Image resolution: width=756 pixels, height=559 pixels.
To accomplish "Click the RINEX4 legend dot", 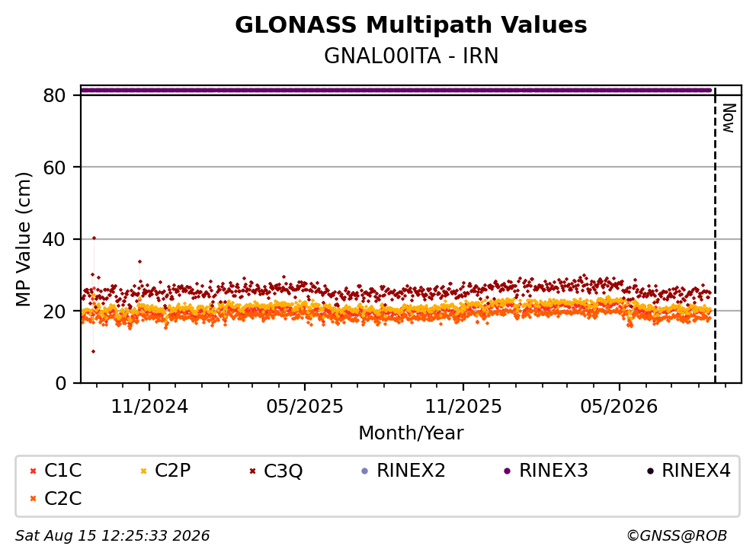I will (650, 471).
